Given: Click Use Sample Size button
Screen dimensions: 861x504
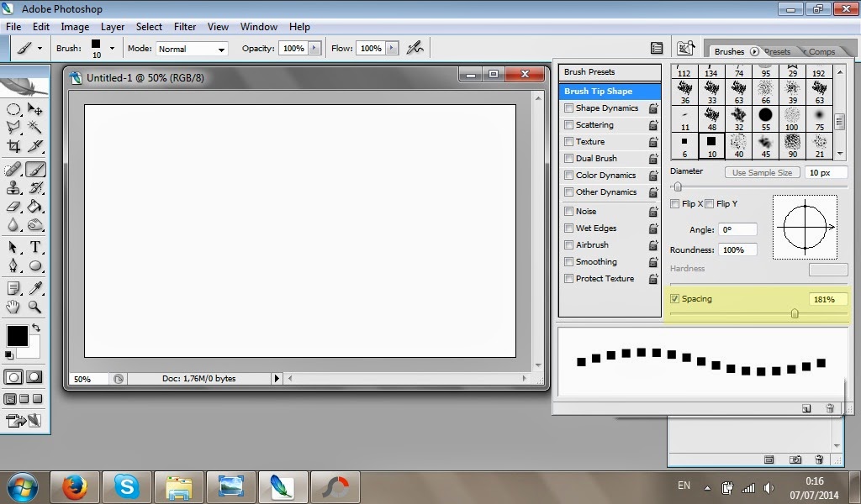Looking at the screenshot, I should tap(762, 172).
